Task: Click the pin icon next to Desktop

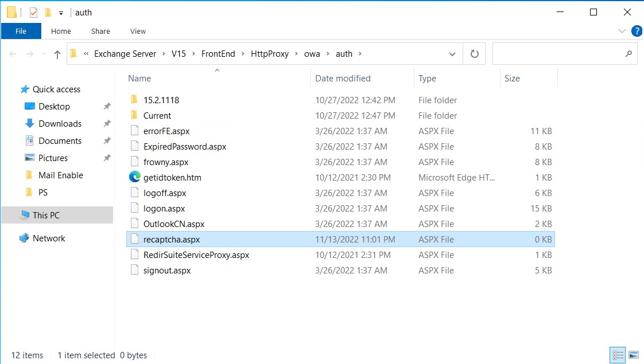Action: point(107,106)
